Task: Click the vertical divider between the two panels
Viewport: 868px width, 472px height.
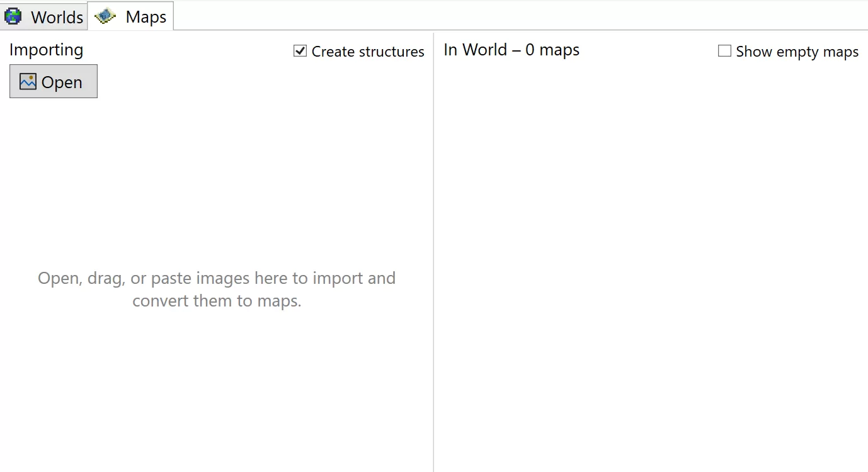Action: [433, 252]
